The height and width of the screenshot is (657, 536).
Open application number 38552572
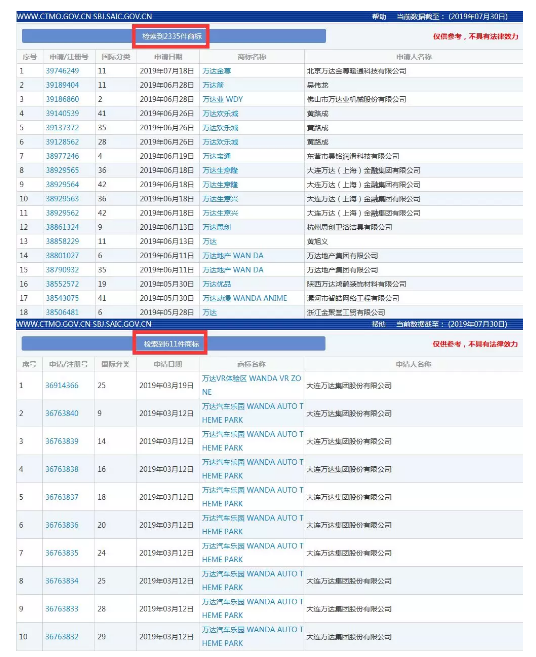[x=62, y=284]
